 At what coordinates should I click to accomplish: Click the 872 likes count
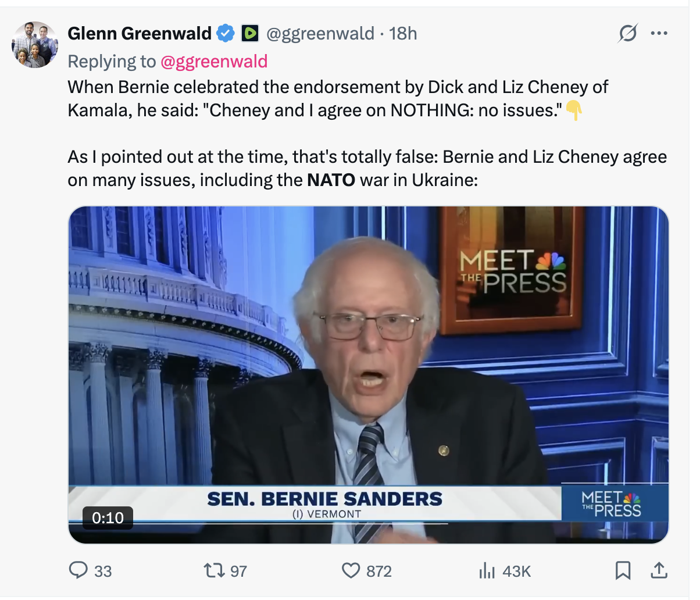tap(379, 572)
